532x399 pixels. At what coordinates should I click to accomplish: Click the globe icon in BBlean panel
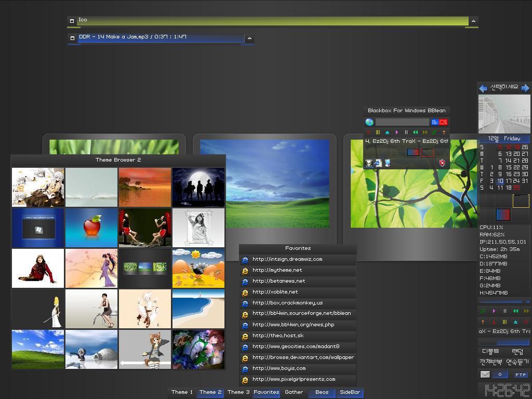pyautogui.click(x=369, y=122)
